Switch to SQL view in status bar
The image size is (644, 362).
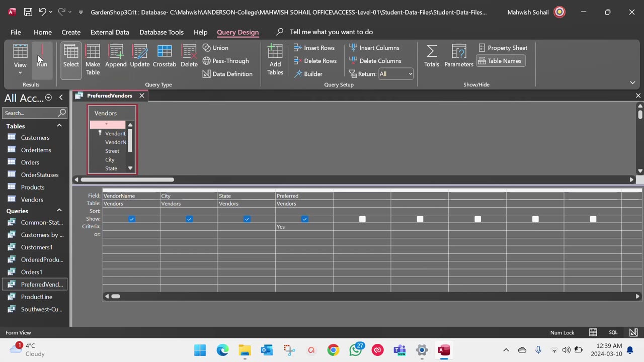pyautogui.click(x=613, y=332)
